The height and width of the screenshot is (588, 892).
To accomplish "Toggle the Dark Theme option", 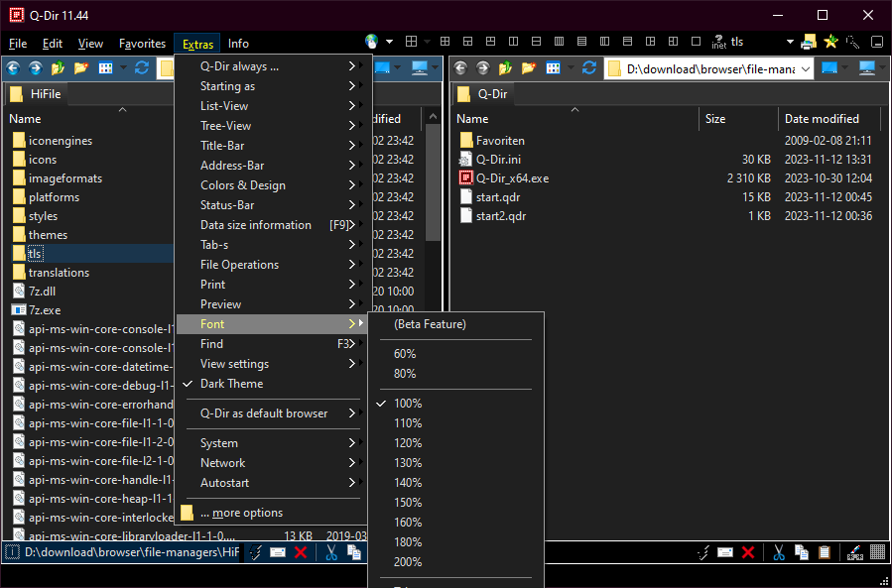I will (x=231, y=384).
